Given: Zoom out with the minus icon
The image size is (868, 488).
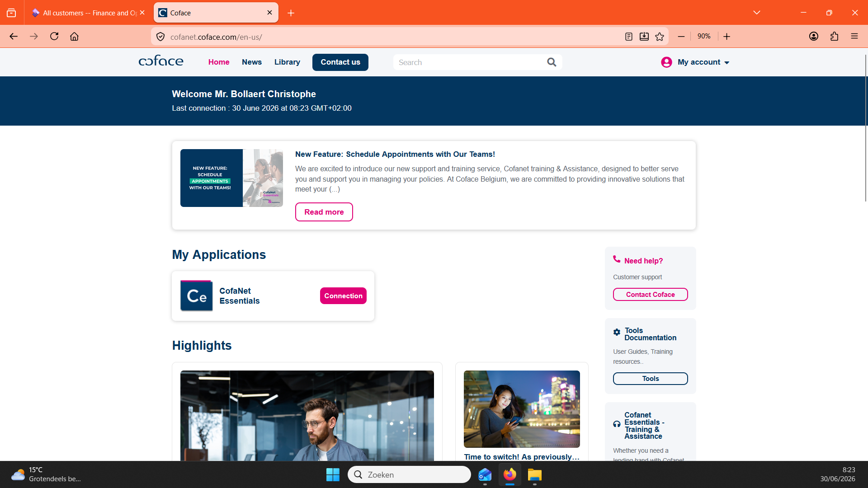Looking at the screenshot, I should 681,37.
